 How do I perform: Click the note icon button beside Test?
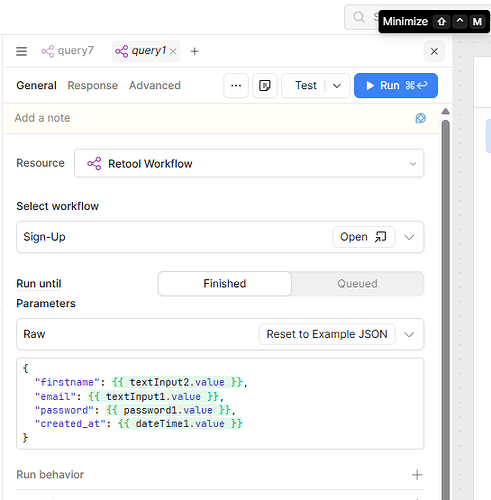click(265, 86)
